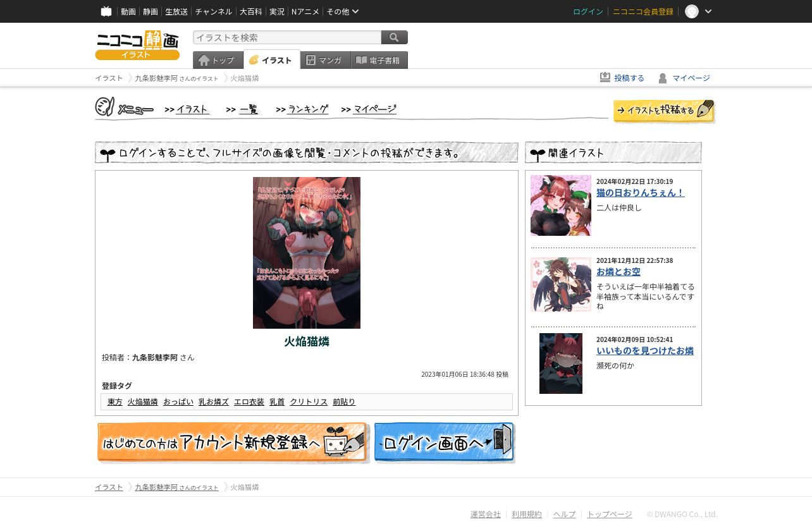Click いいものを見つけたお燐 title link
The image size is (812, 531).
pos(645,351)
